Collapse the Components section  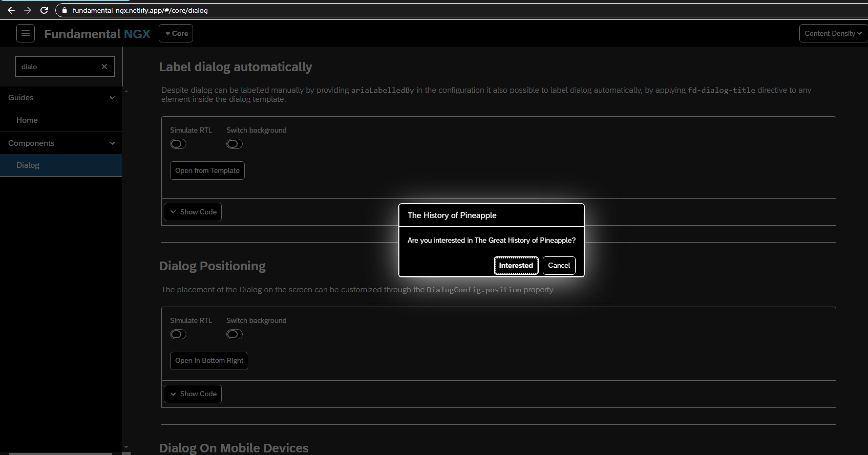coord(112,143)
